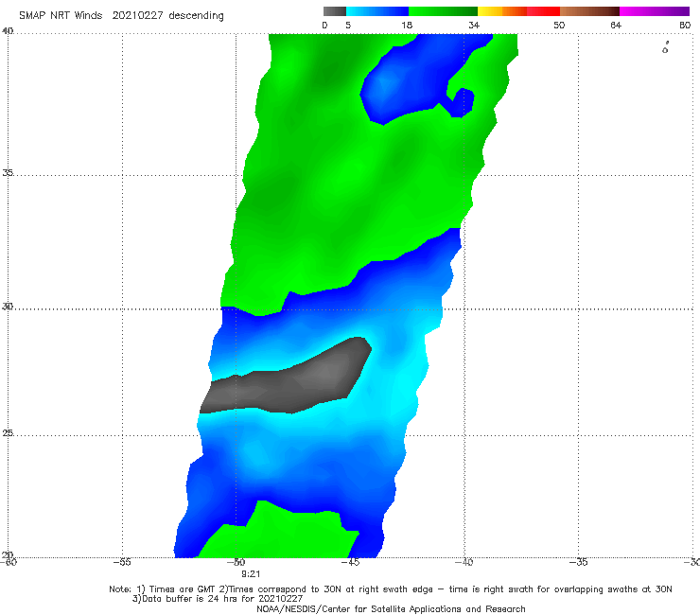Select the brown 50-64 color bar segment
700x615 pixels.
pyautogui.click(x=589, y=11)
